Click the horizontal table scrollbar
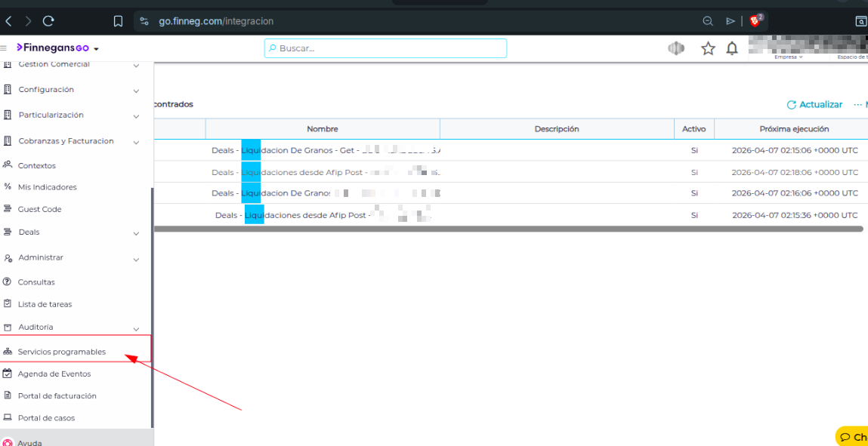 point(508,229)
